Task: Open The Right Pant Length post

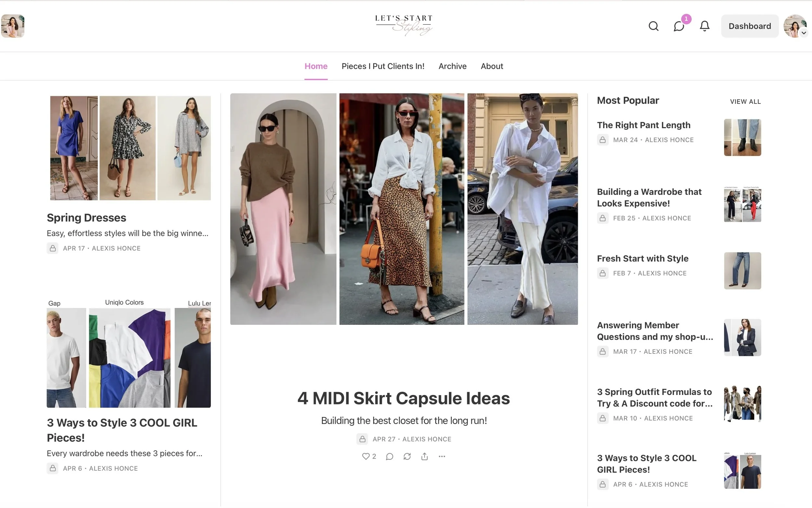Action: pos(643,125)
